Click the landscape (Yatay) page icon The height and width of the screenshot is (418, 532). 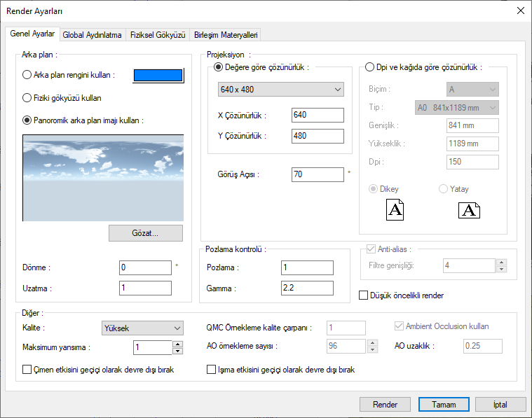click(469, 209)
